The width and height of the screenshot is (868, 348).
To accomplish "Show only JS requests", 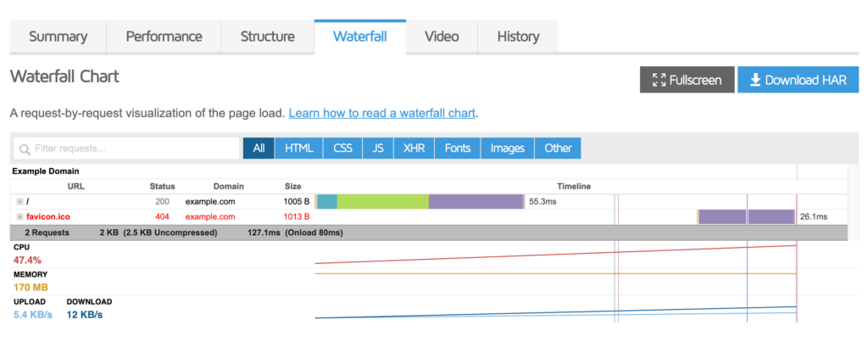I will coord(378,149).
